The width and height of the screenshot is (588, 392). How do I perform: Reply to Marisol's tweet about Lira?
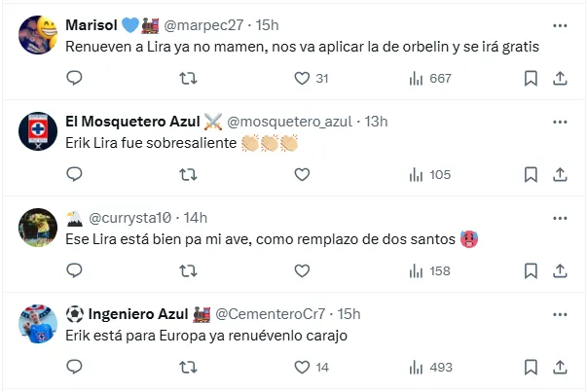[x=74, y=79]
